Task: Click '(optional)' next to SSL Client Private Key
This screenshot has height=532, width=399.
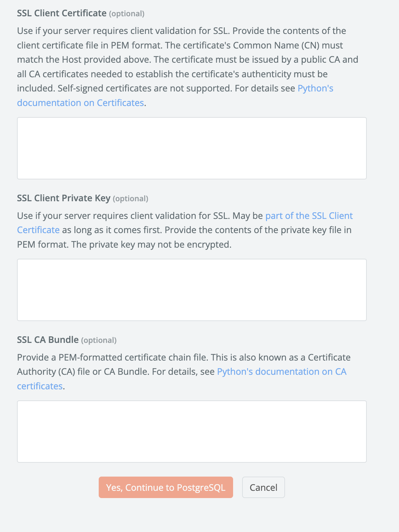Action: point(131,199)
